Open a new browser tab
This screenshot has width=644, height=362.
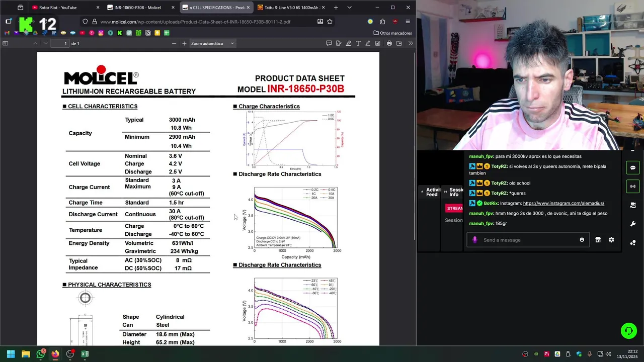point(336,8)
